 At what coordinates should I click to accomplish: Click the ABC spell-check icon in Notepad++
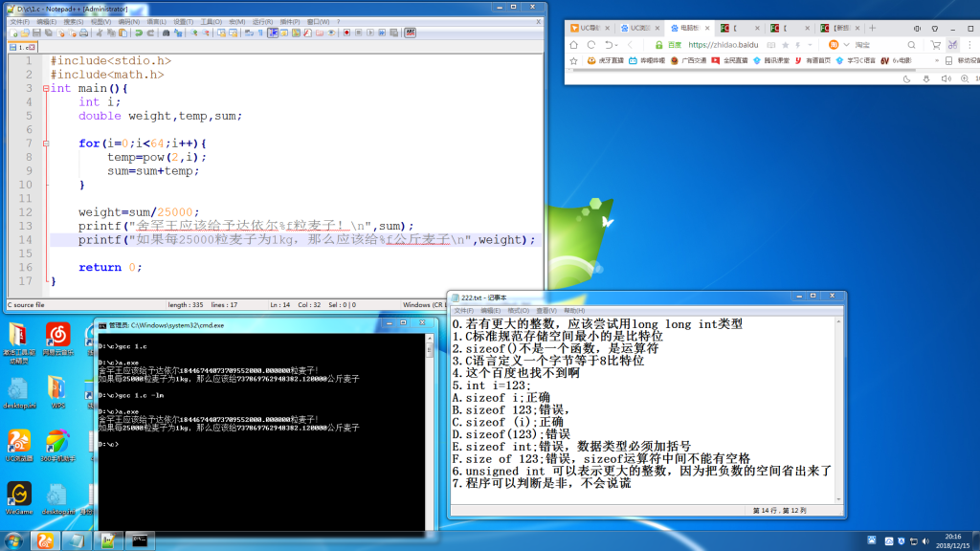[410, 33]
